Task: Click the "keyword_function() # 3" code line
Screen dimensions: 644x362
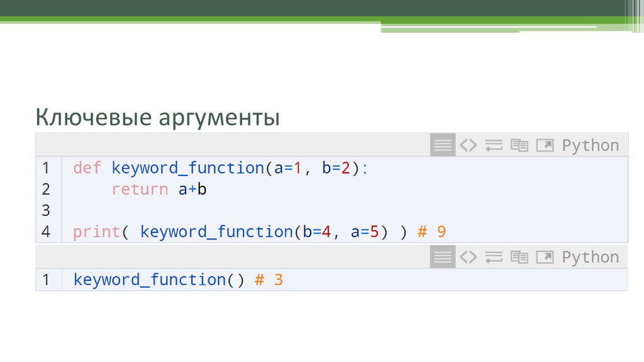Action: click(178, 280)
